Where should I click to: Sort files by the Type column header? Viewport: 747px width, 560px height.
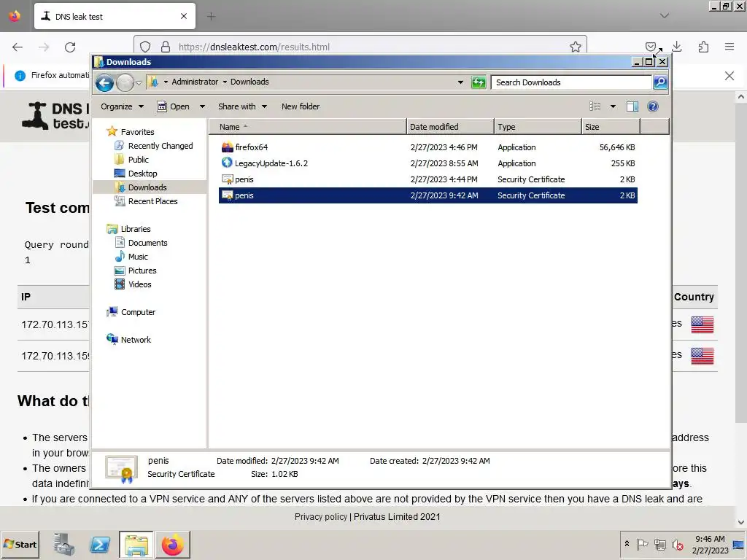click(538, 127)
